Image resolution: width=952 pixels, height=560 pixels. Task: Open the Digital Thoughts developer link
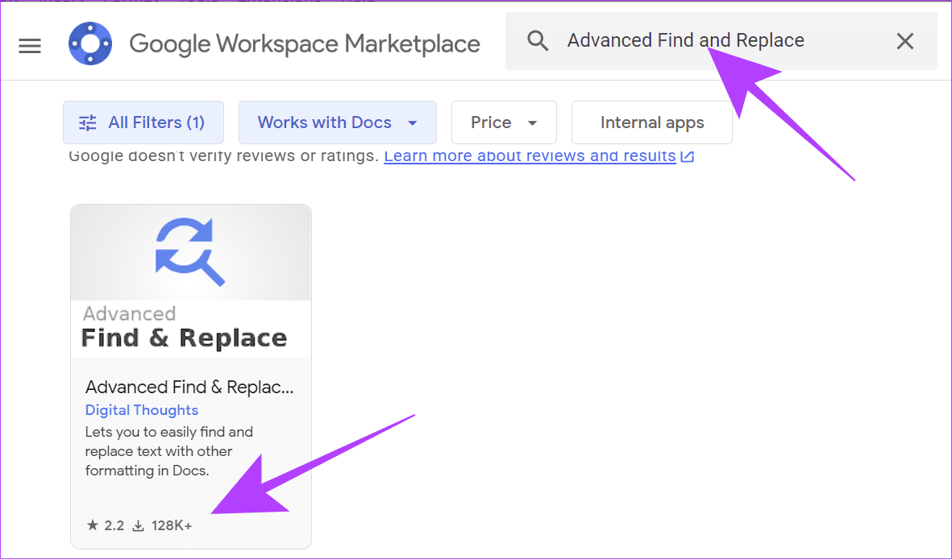tap(141, 410)
